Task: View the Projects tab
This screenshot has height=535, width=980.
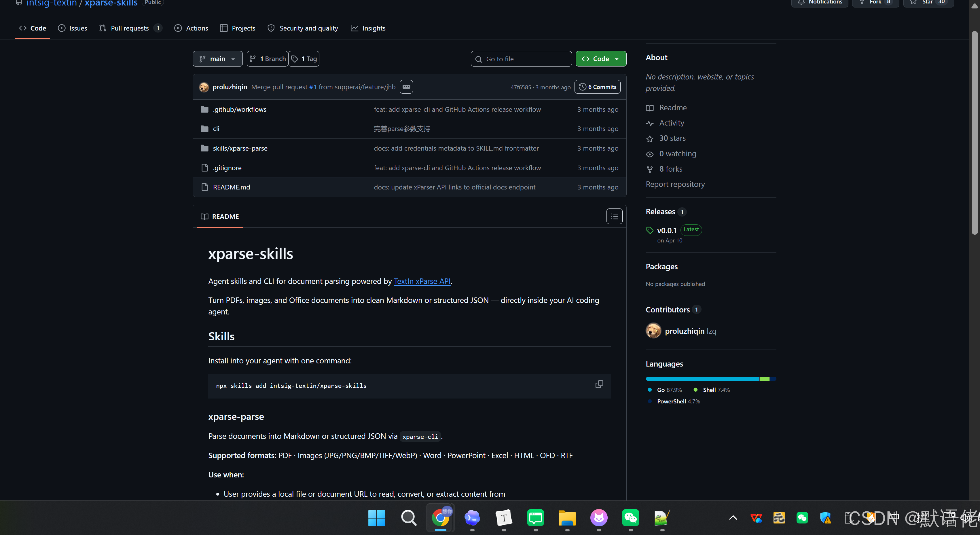Action: 238,28
